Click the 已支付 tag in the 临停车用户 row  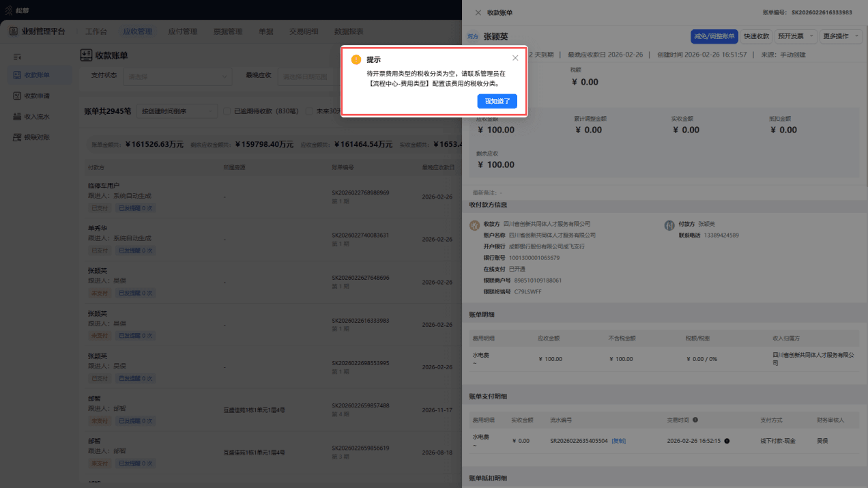coord(100,208)
